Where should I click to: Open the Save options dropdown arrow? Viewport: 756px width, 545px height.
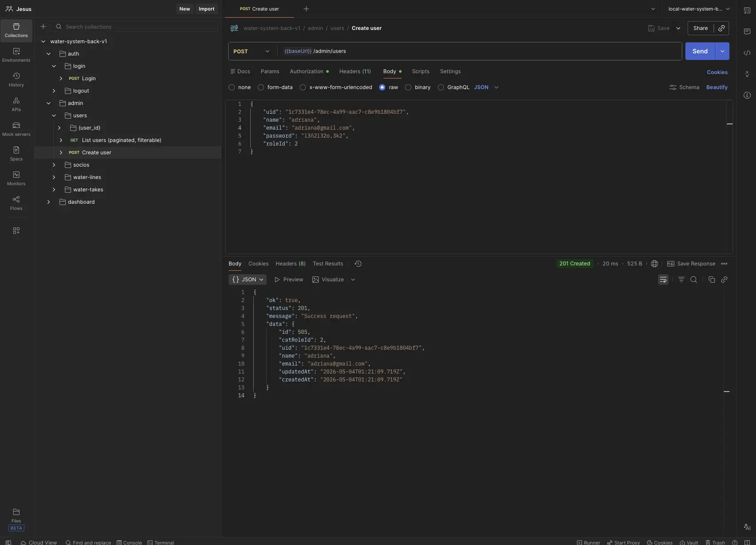pos(678,28)
